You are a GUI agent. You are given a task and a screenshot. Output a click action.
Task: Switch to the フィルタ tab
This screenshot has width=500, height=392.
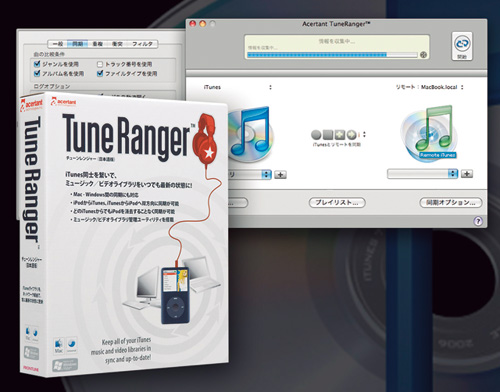pos(142,44)
